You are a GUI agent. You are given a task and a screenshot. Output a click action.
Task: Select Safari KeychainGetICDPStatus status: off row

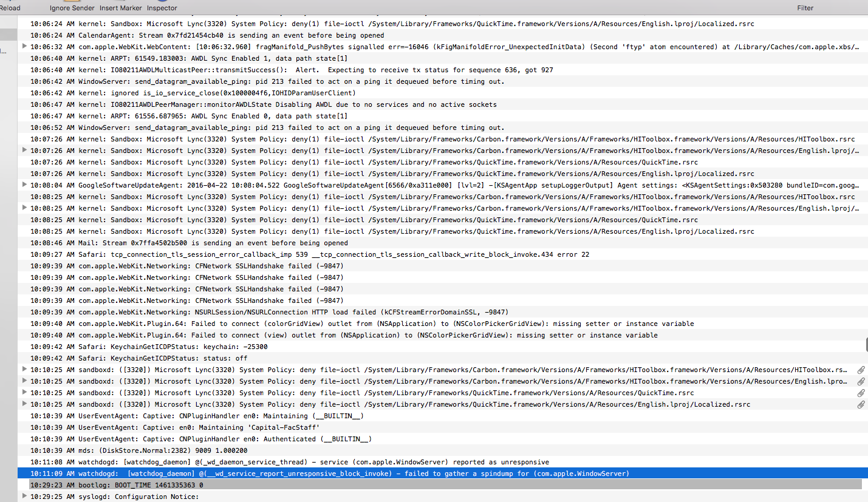pos(443,358)
